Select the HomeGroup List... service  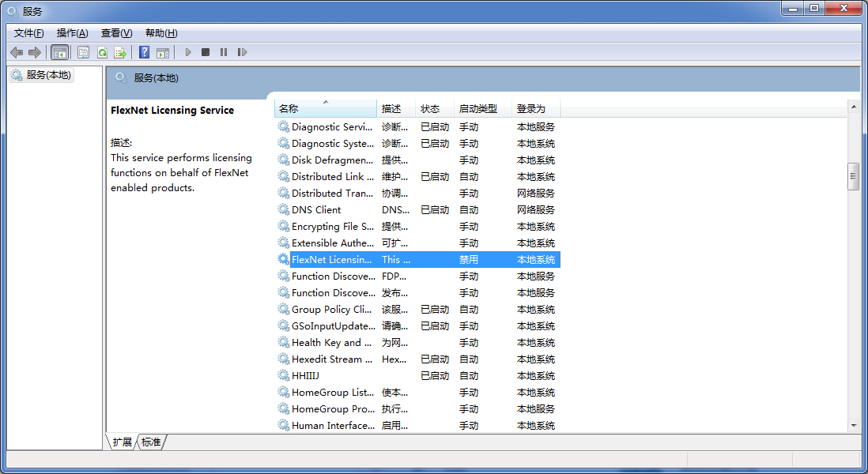pos(418,392)
